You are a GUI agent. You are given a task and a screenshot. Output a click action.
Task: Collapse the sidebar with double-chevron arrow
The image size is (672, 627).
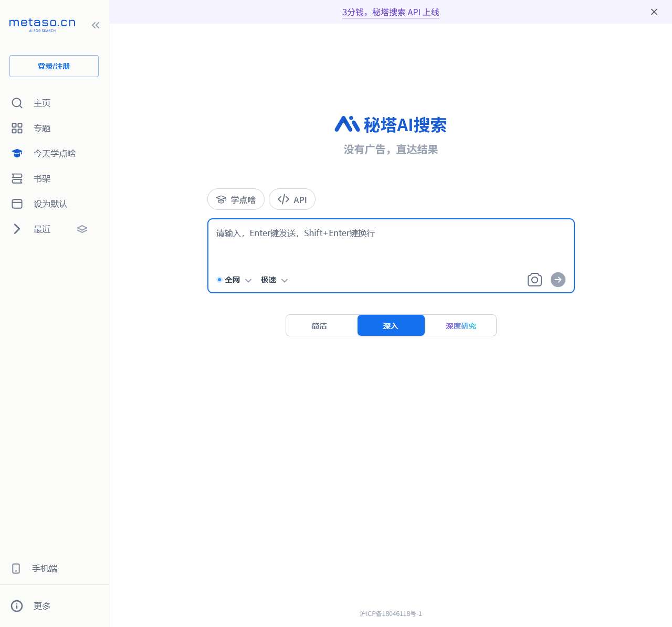coord(96,25)
